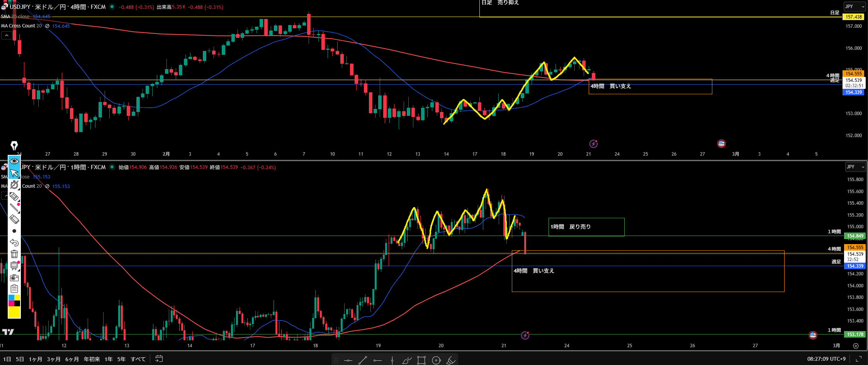
Task: Toggle the market status dot on 4時間 chart
Action: 112,7
